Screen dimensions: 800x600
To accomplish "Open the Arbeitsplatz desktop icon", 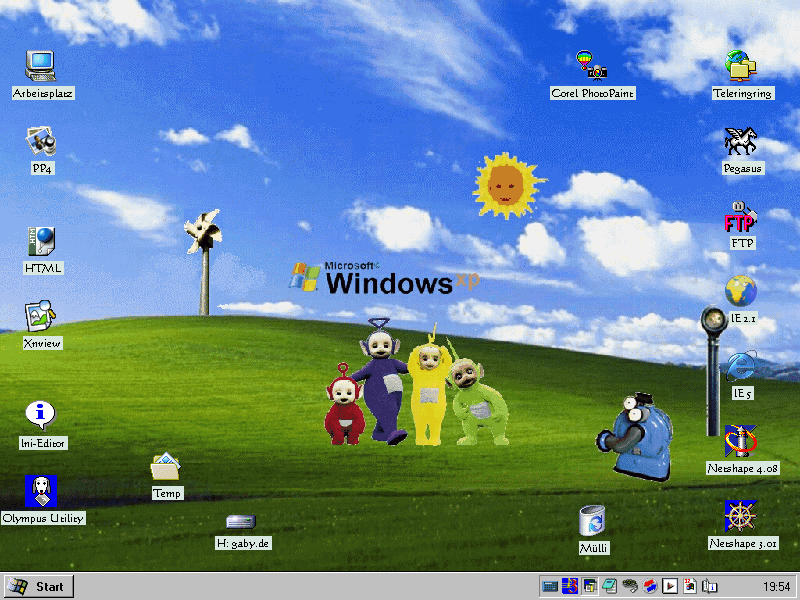I will click(42, 66).
